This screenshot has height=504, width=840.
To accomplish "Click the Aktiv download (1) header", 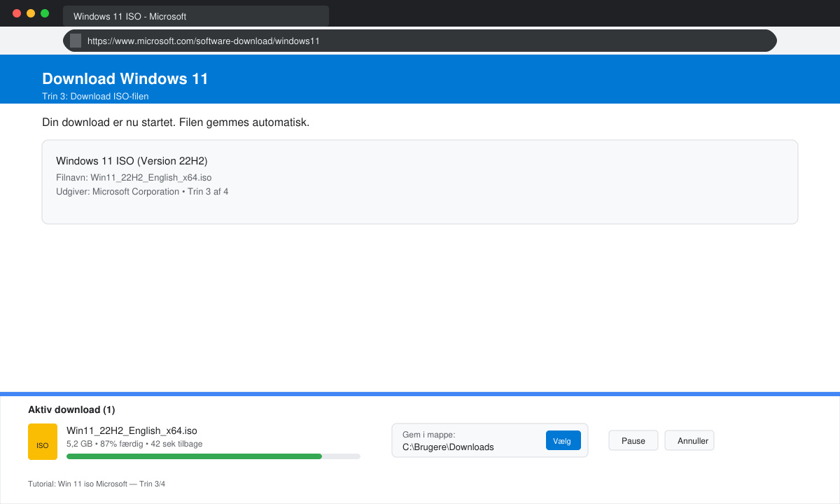I will [71, 409].
